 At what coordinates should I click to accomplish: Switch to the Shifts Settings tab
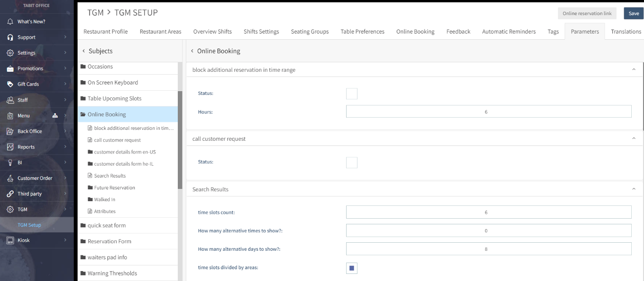(x=261, y=32)
